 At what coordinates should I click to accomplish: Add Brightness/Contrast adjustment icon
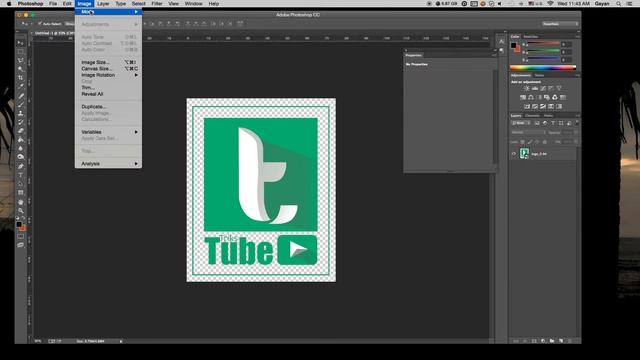click(x=527, y=88)
